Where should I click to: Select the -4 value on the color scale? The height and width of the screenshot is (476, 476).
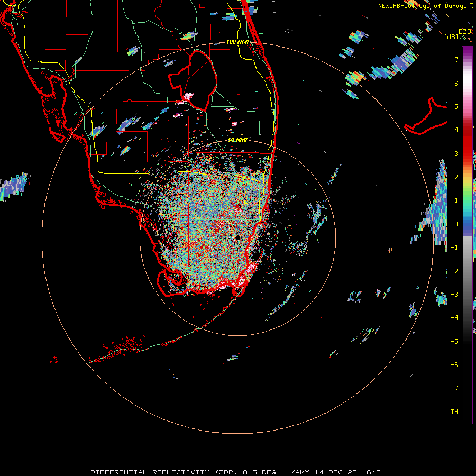[x=454, y=318]
